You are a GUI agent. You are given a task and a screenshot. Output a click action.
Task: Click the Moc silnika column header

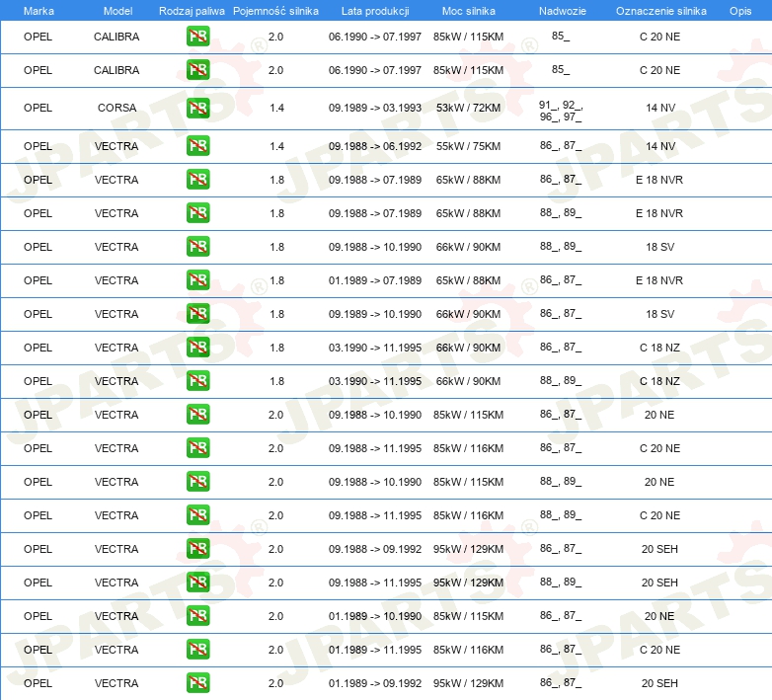click(x=469, y=11)
